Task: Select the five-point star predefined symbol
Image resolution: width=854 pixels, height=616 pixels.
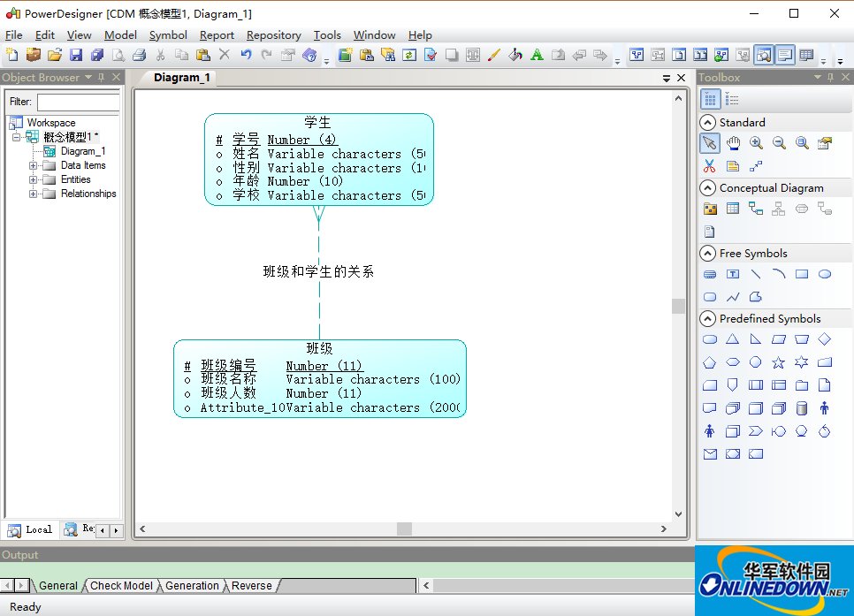Action: 779,362
